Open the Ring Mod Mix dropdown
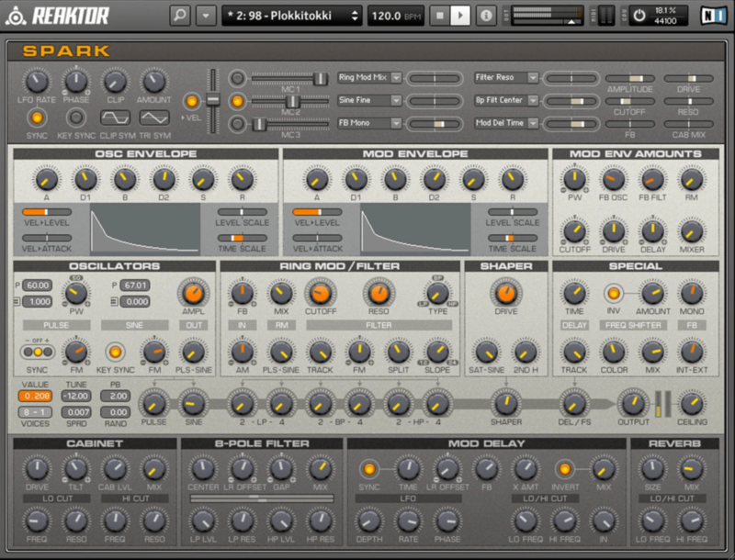 pyautogui.click(x=370, y=78)
